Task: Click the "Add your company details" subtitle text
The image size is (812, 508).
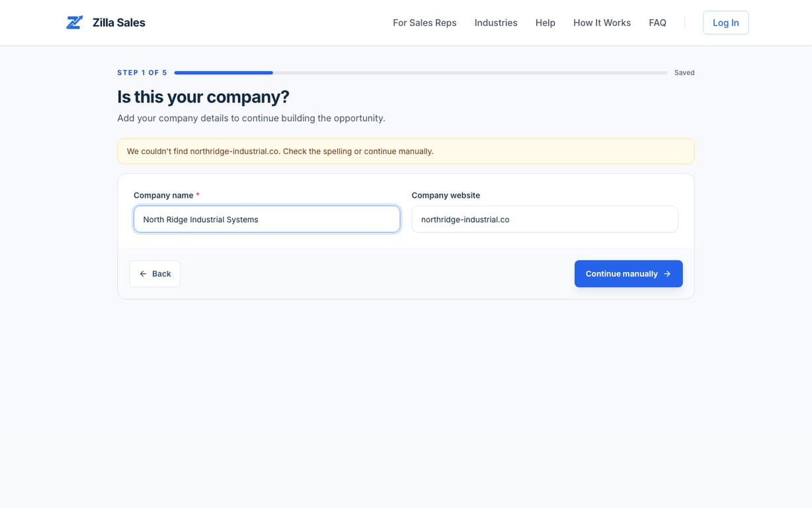Action: point(251,118)
